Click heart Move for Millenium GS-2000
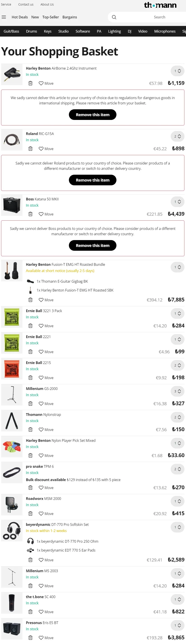The height and width of the screenshot is (644, 186). pos(46,403)
